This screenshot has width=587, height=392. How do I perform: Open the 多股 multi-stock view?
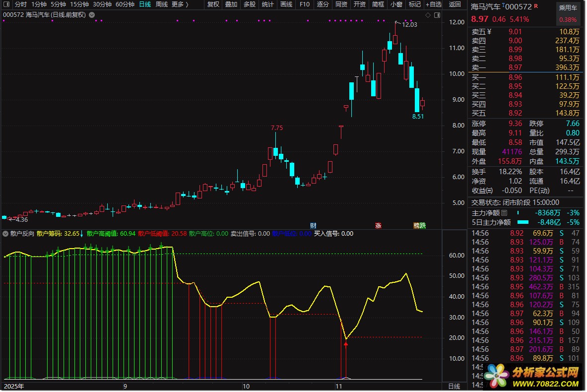(249, 4)
